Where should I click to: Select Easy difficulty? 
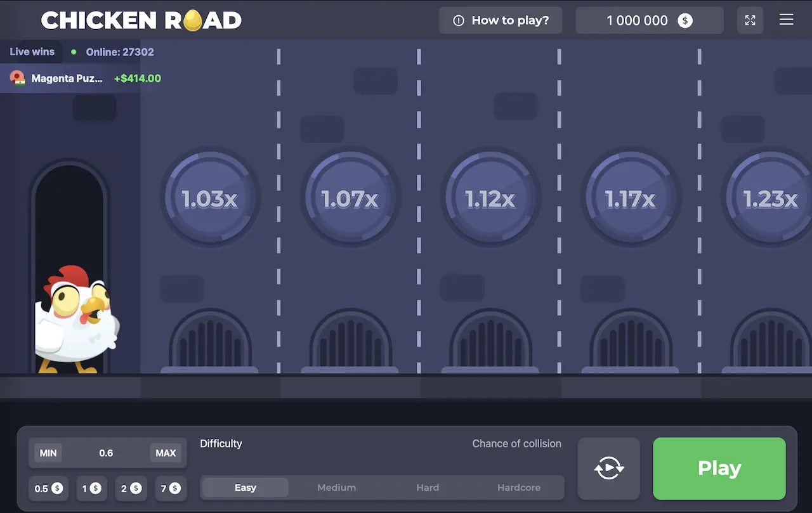(246, 488)
